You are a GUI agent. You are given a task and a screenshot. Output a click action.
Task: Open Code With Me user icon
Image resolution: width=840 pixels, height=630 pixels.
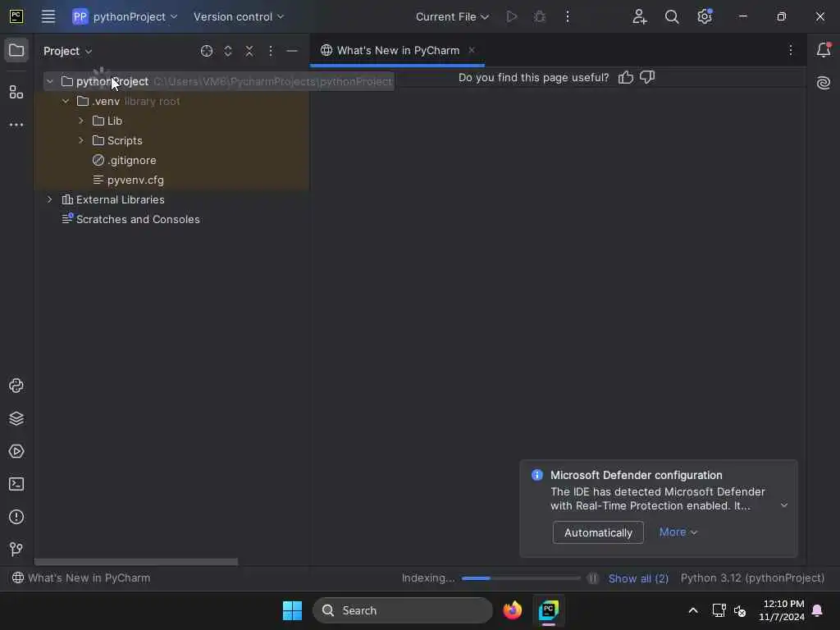pyautogui.click(x=639, y=16)
